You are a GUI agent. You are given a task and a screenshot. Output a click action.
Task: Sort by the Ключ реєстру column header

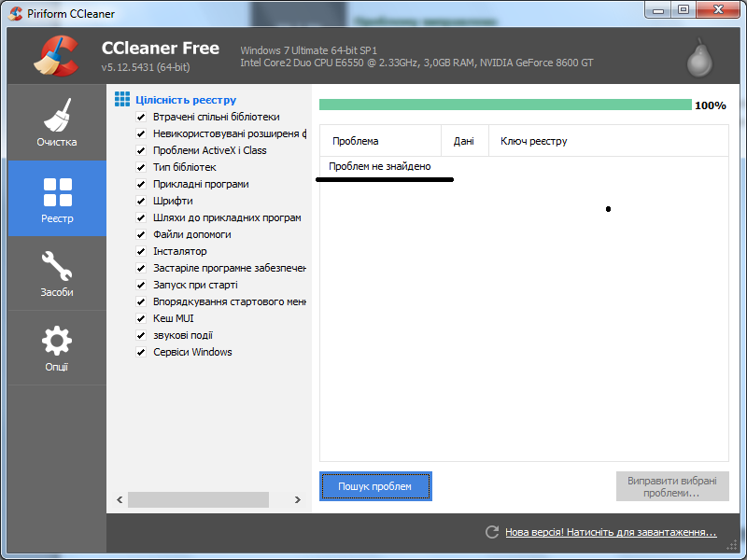(x=609, y=141)
